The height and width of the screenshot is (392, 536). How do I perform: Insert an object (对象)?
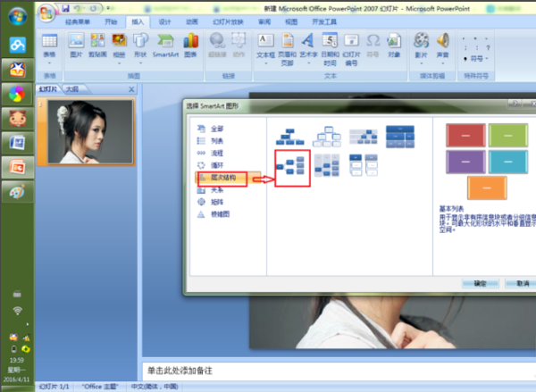[394, 46]
